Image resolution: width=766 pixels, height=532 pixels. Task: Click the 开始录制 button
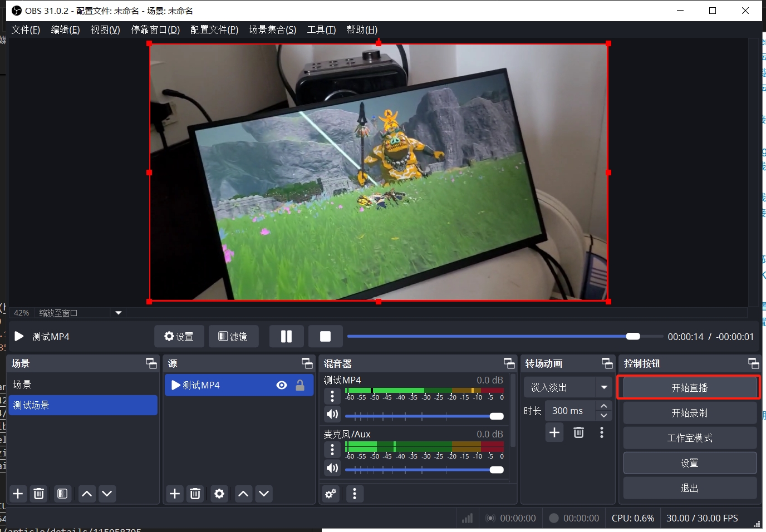pos(689,413)
